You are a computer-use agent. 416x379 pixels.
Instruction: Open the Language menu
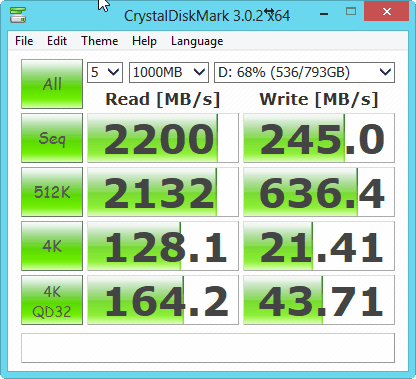tap(197, 41)
